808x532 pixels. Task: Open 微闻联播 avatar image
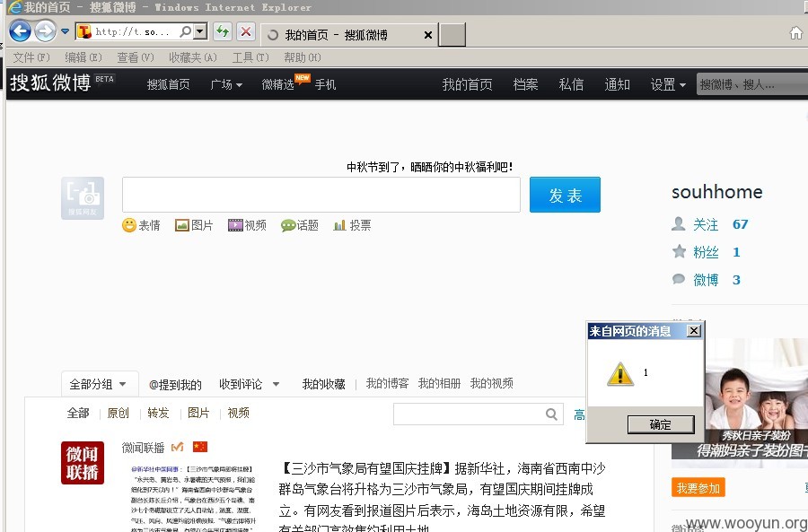click(83, 463)
